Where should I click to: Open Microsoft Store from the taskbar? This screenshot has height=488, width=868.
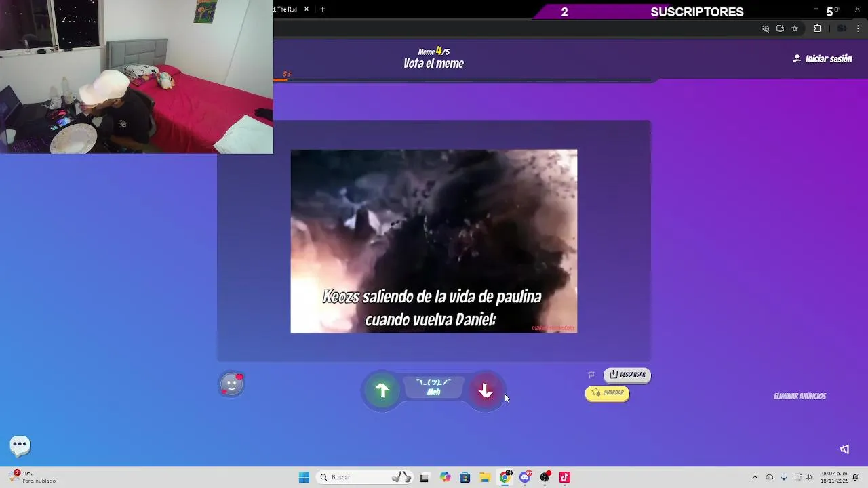click(465, 477)
